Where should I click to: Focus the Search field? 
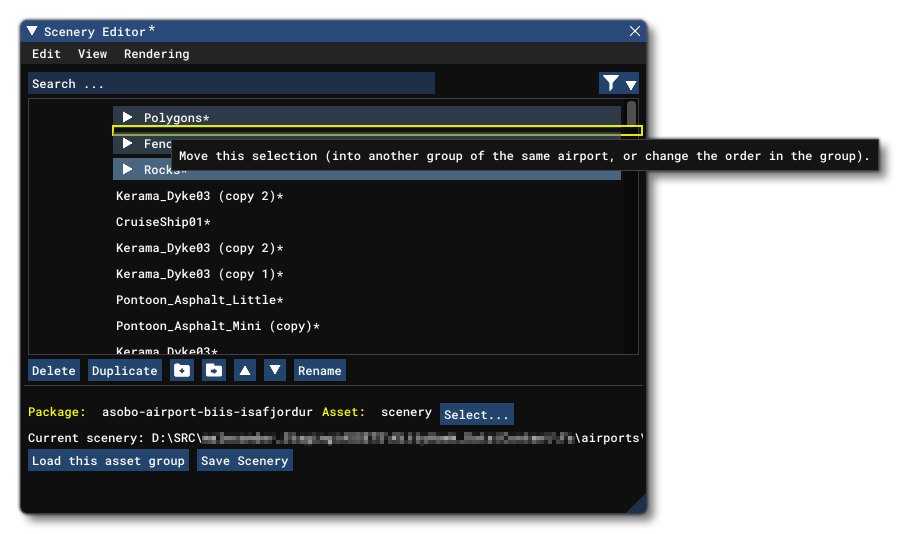click(231, 84)
